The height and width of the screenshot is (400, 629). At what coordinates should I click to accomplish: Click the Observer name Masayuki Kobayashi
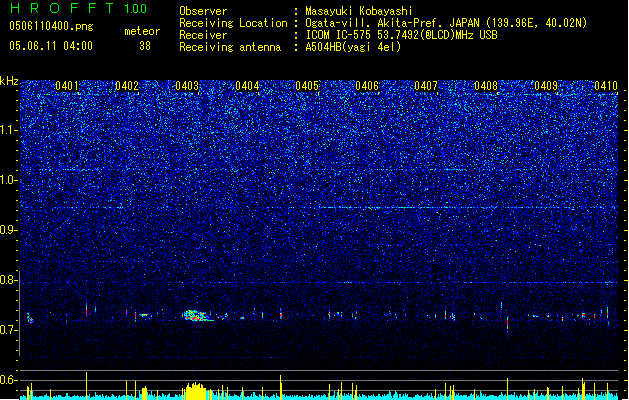pyautogui.click(x=358, y=11)
